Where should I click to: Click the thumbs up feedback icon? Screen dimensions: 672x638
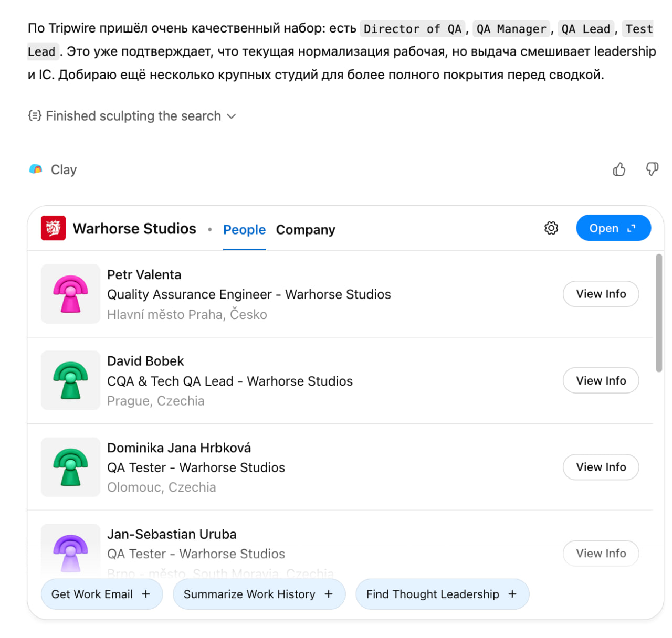point(619,169)
